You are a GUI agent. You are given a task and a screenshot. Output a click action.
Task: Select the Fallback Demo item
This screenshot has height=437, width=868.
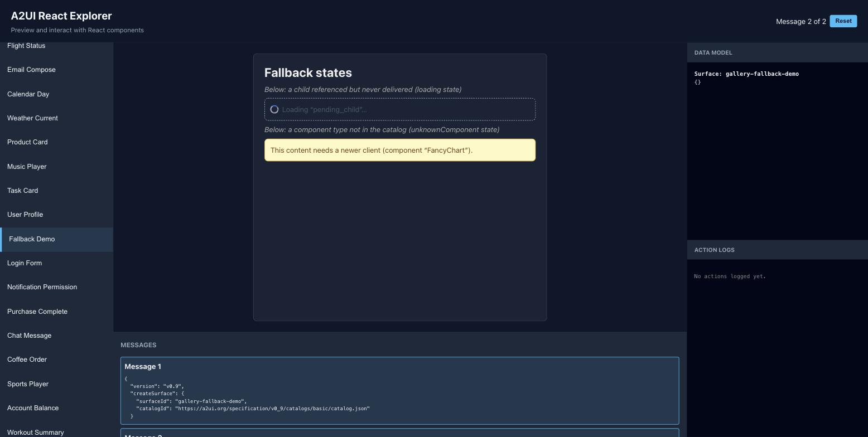[56, 239]
